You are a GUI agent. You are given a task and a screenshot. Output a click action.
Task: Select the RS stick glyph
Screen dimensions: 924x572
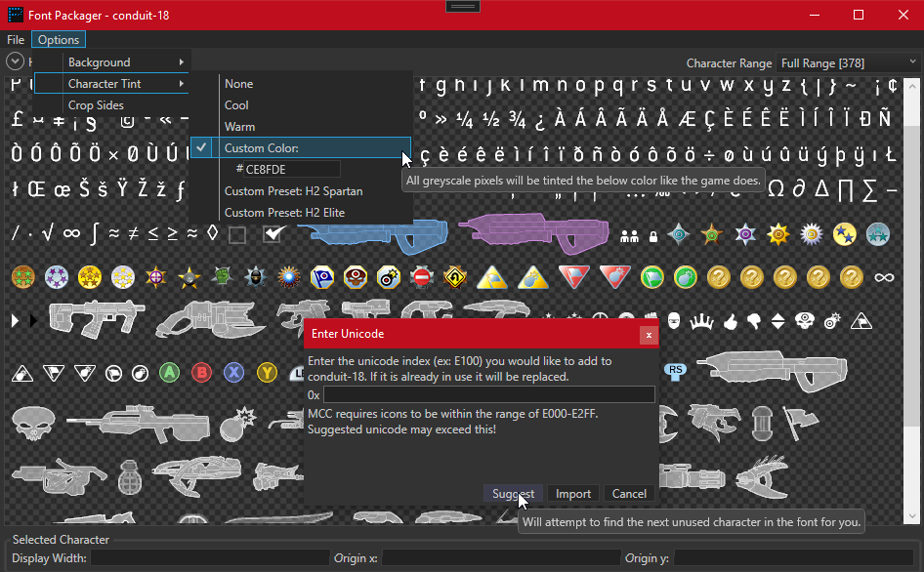coord(675,371)
